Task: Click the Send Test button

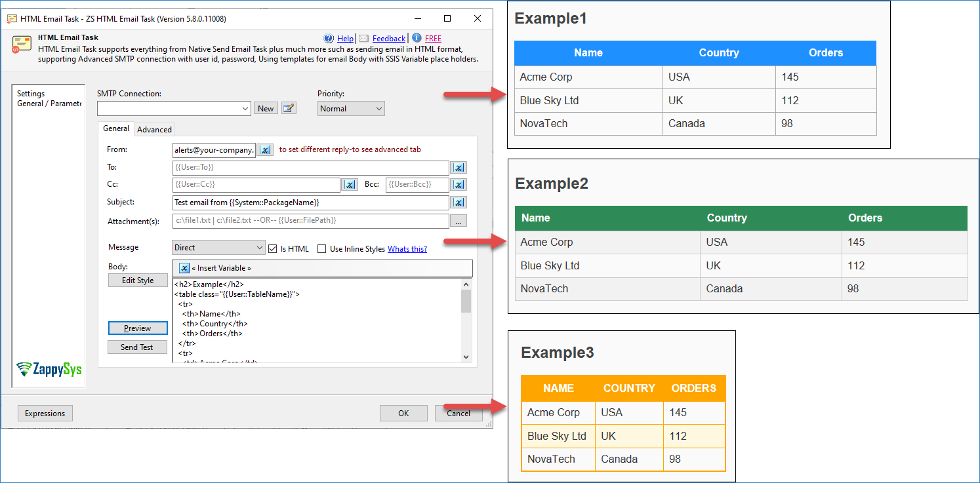Action: pyautogui.click(x=137, y=347)
